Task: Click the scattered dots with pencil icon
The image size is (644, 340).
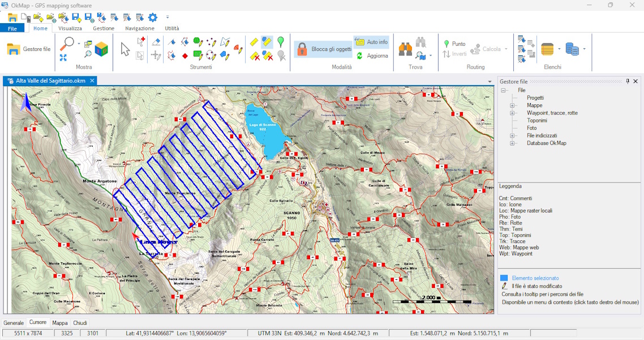Action: pyautogui.click(x=211, y=41)
